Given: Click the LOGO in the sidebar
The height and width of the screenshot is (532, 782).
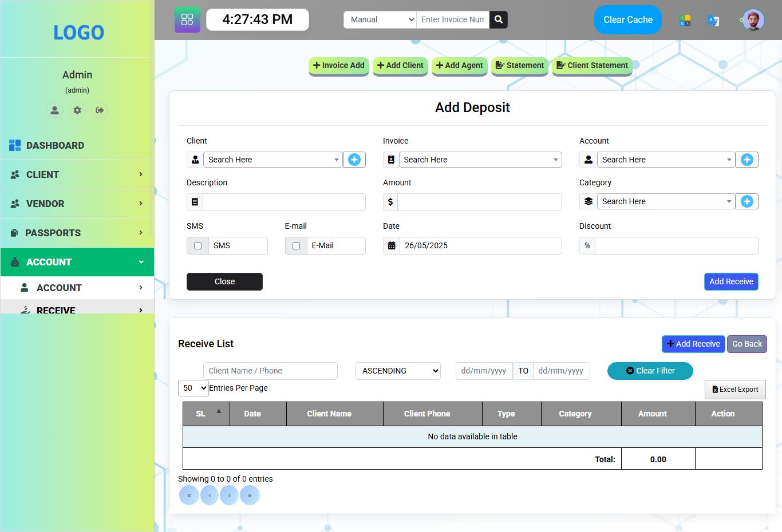Looking at the screenshot, I should point(79,33).
